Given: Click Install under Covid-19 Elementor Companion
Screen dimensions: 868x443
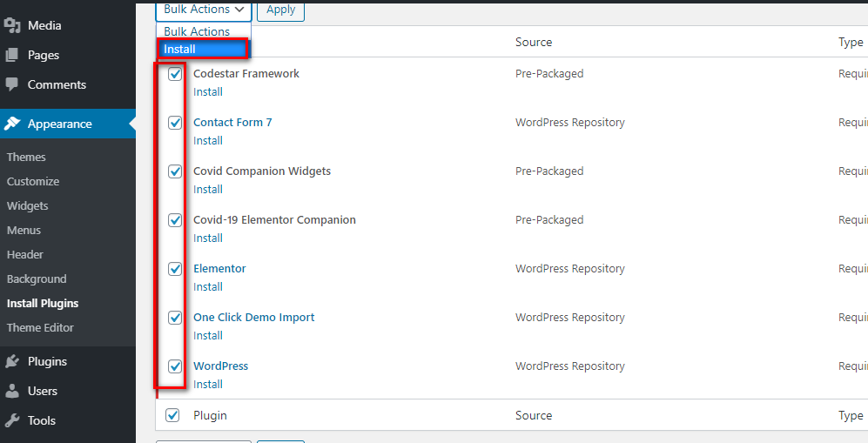Looking at the screenshot, I should click(x=208, y=238).
